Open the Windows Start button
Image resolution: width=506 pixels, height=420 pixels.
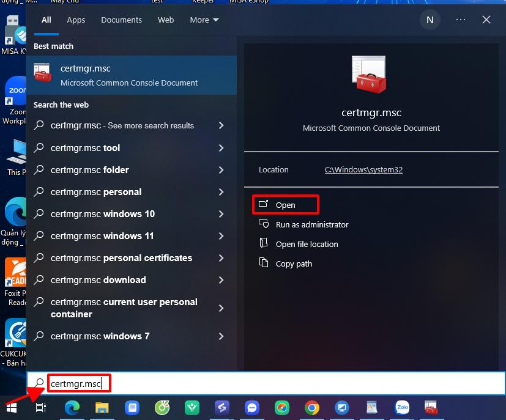click(x=12, y=408)
